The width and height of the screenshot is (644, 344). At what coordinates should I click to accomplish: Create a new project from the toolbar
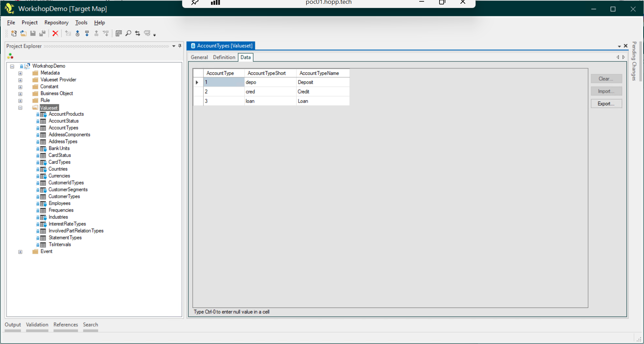pos(14,33)
